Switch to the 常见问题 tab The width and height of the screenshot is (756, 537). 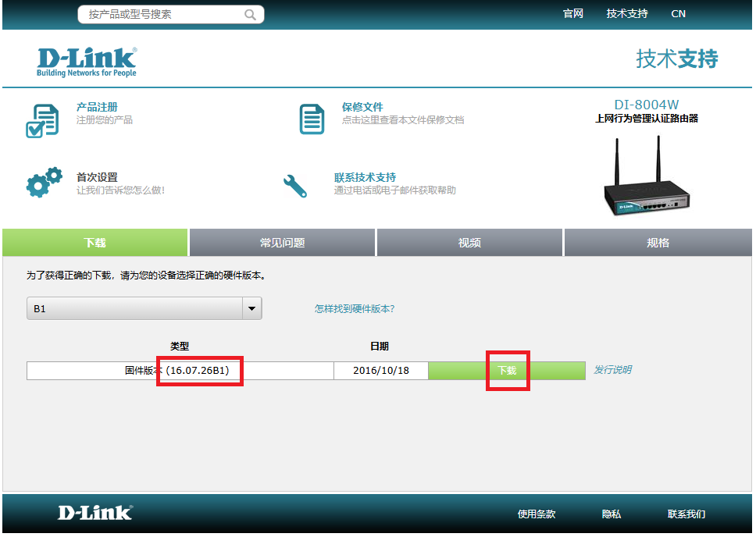coord(282,243)
